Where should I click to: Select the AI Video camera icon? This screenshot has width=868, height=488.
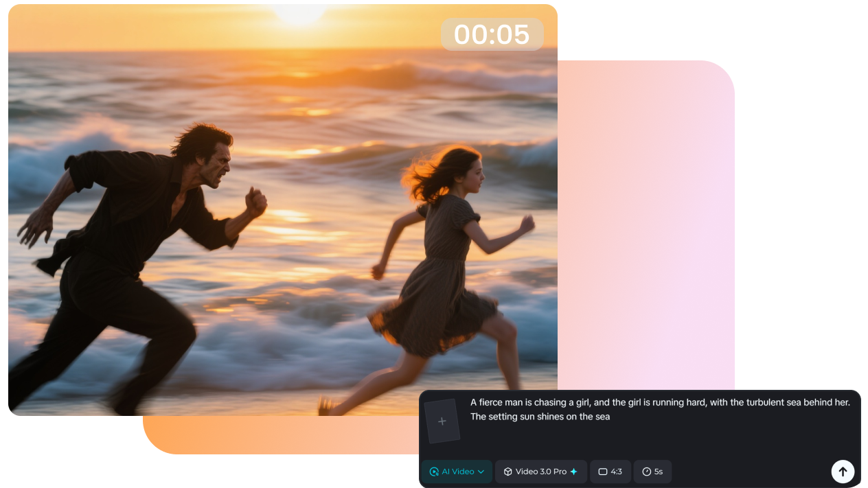(x=435, y=472)
